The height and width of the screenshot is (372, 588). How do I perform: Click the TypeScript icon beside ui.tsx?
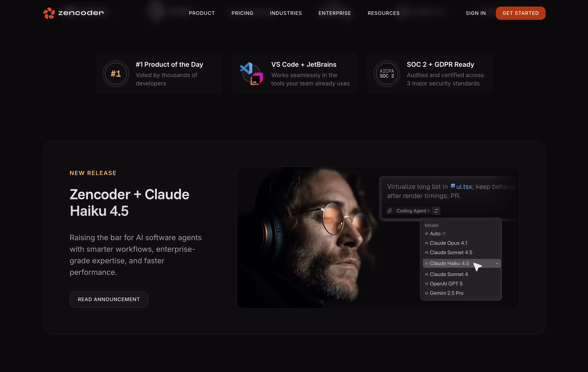(453, 186)
